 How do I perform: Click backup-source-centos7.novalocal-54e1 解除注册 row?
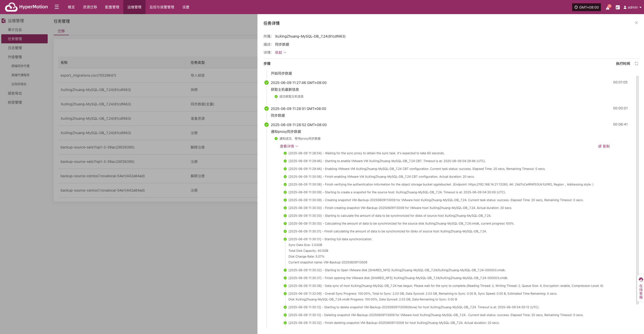pyautogui.click(x=158, y=176)
